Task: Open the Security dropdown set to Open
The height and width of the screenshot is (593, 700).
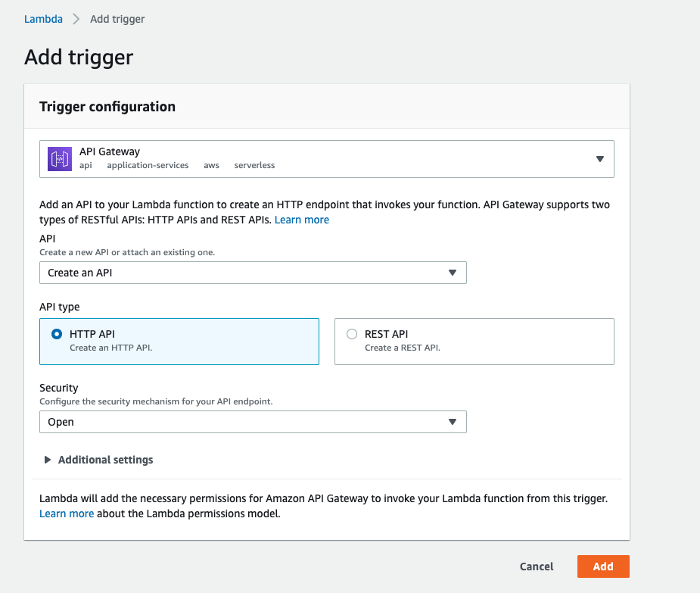Action: point(253,422)
